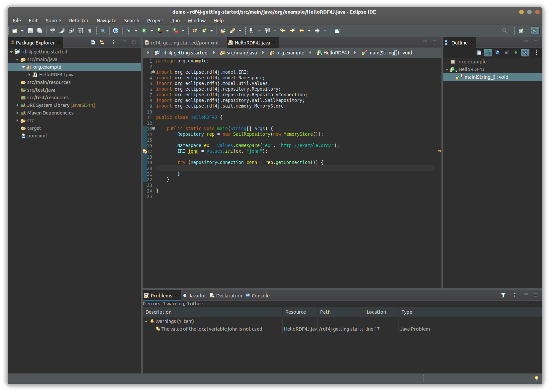
Task: Click the Pin Editor icon
Action: [x=337, y=31]
